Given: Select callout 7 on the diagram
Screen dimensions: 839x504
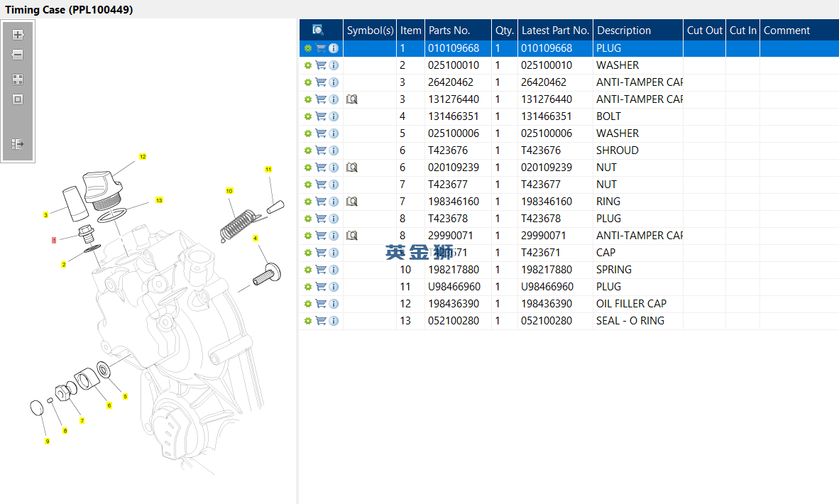Looking at the screenshot, I should (82, 420).
